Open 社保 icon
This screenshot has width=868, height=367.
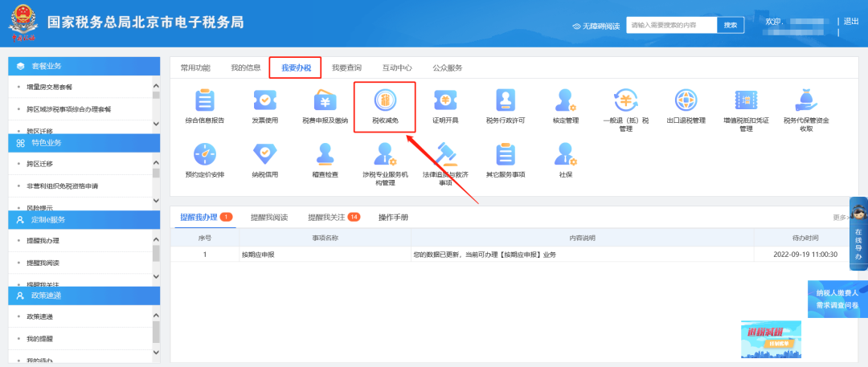click(x=565, y=154)
